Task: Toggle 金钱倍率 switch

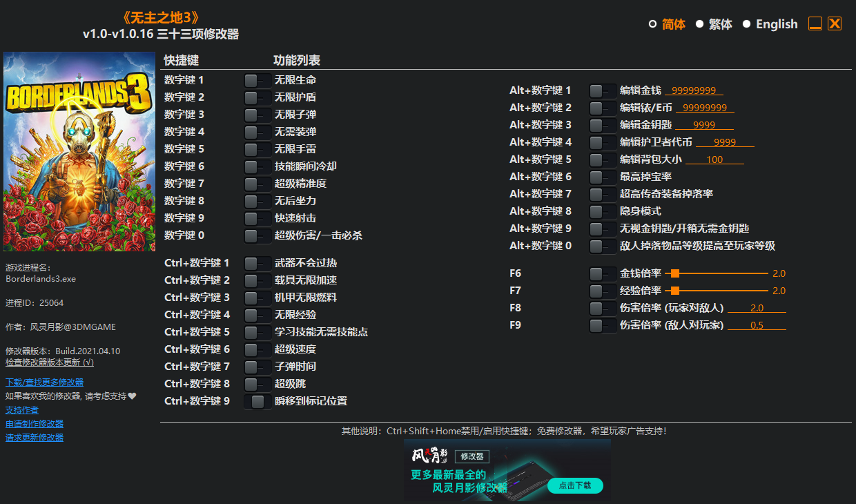Action: point(603,273)
